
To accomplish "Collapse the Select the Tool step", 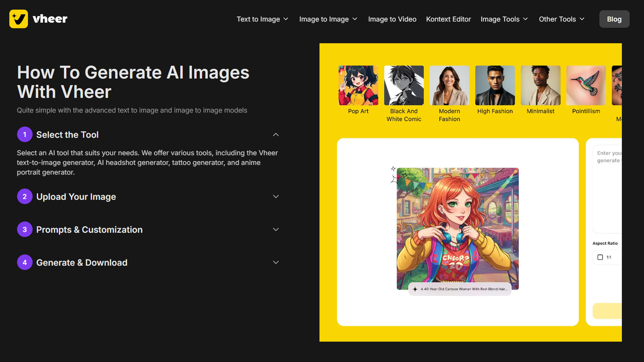I will [276, 134].
